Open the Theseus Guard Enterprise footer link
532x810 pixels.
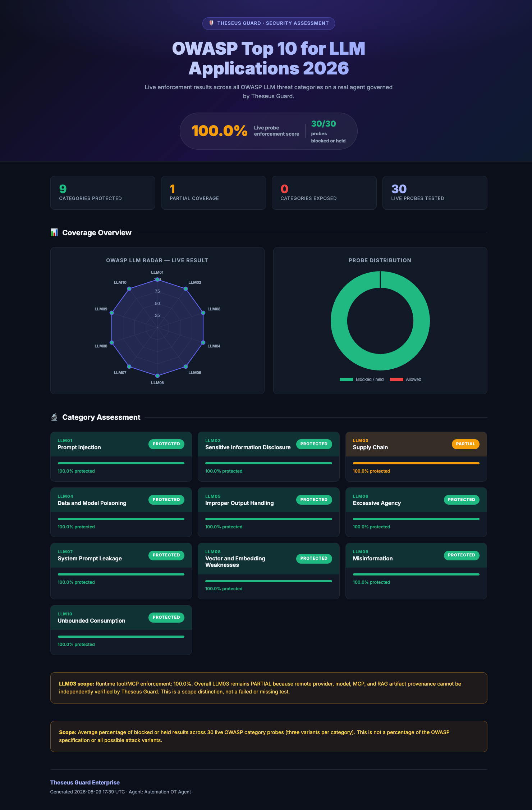point(85,783)
